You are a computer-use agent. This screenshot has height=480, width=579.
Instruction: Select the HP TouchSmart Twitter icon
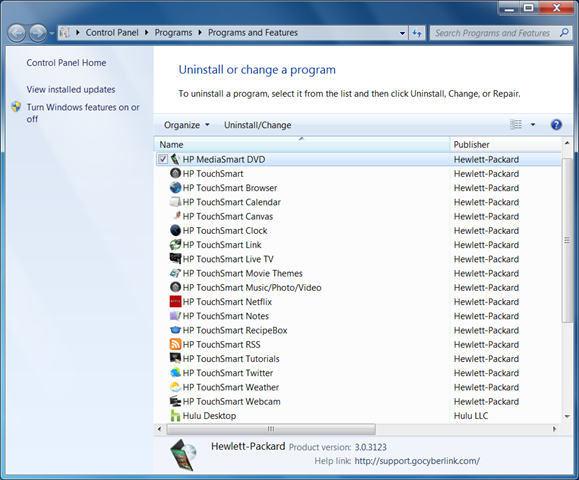(x=175, y=373)
